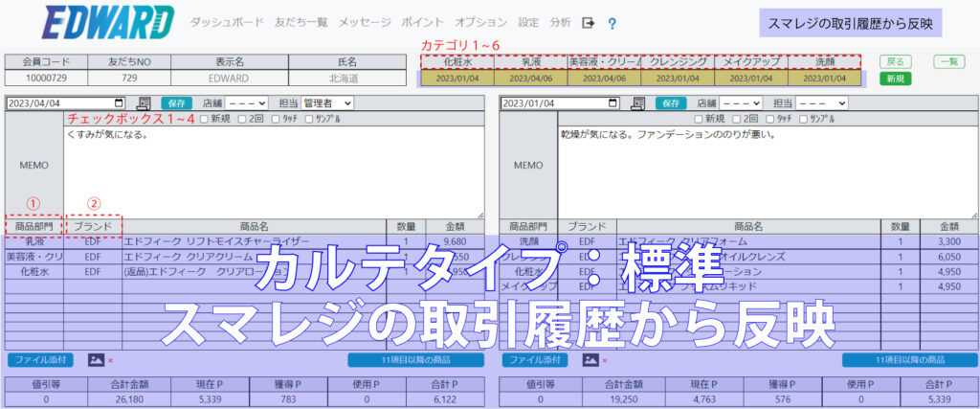Open the 担当 dropdown in right panel
Viewport: 980px width, 409px height.
tap(822, 102)
